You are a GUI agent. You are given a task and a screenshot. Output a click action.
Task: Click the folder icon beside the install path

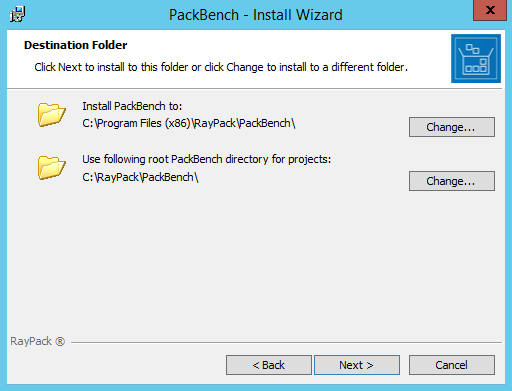pos(51,115)
